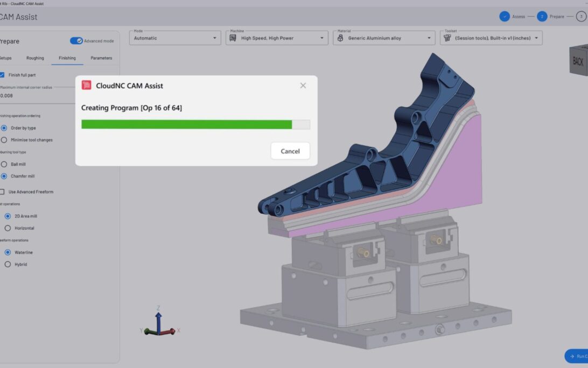Open the Material dropdown Generic Aluminium alloy
The image size is (588, 368).
tap(384, 38)
